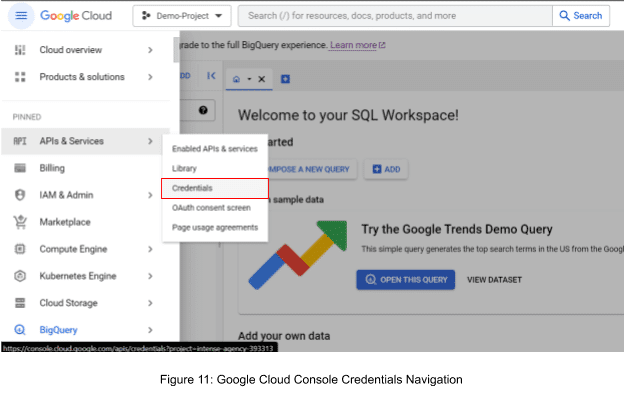Select Credentials in the submenu

(215, 188)
